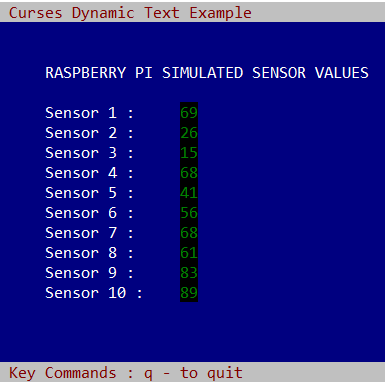
Task: Click the Key Commands status bar text
Action: click(x=126, y=373)
